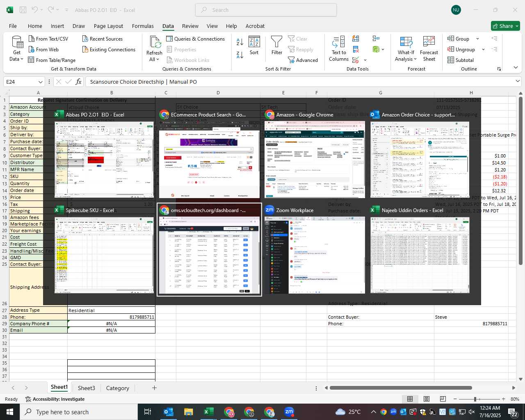Click the Remove Duplicates icon
The width and height of the screenshot is (525, 420).
pos(356,49)
